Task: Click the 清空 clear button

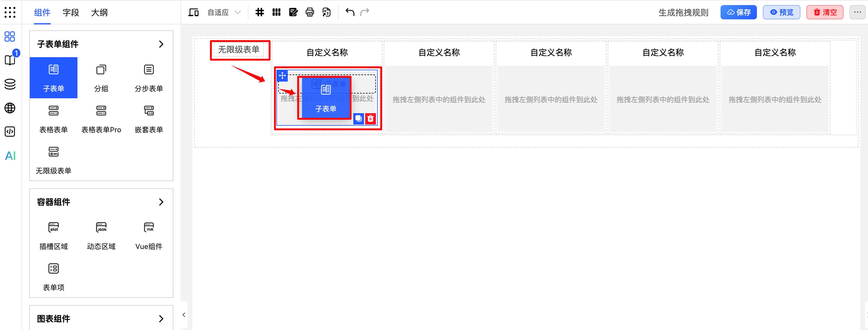Action: pyautogui.click(x=825, y=12)
